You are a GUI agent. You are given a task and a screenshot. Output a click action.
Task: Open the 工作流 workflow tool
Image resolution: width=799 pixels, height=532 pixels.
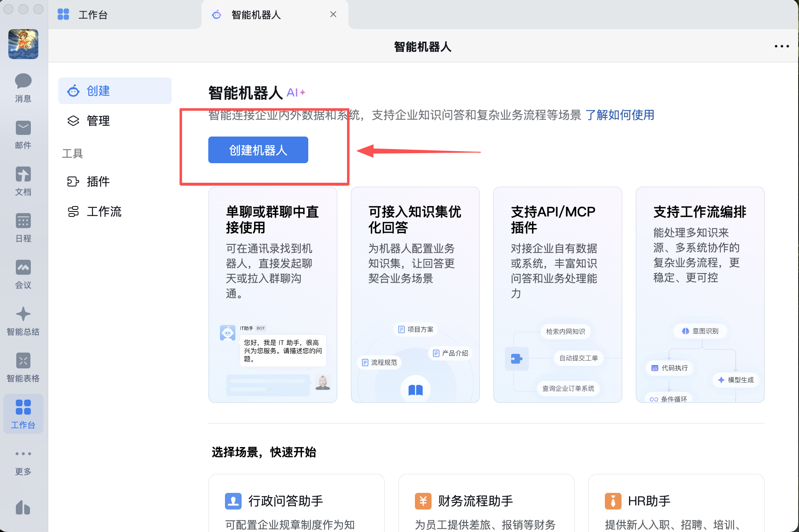point(104,211)
